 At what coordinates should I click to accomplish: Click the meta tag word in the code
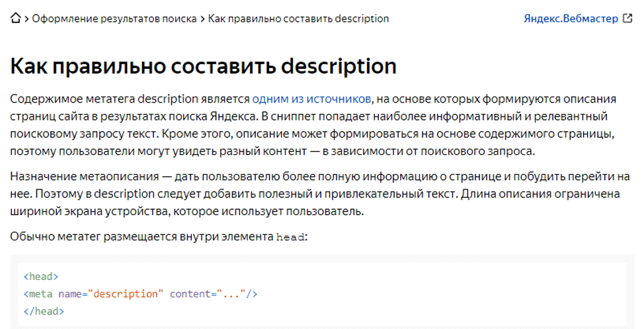coord(41,294)
